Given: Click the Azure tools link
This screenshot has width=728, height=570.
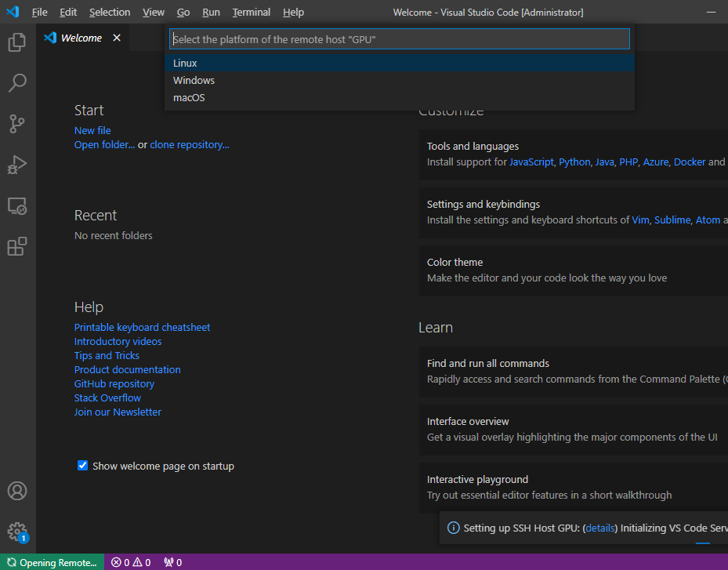Looking at the screenshot, I should (656, 162).
